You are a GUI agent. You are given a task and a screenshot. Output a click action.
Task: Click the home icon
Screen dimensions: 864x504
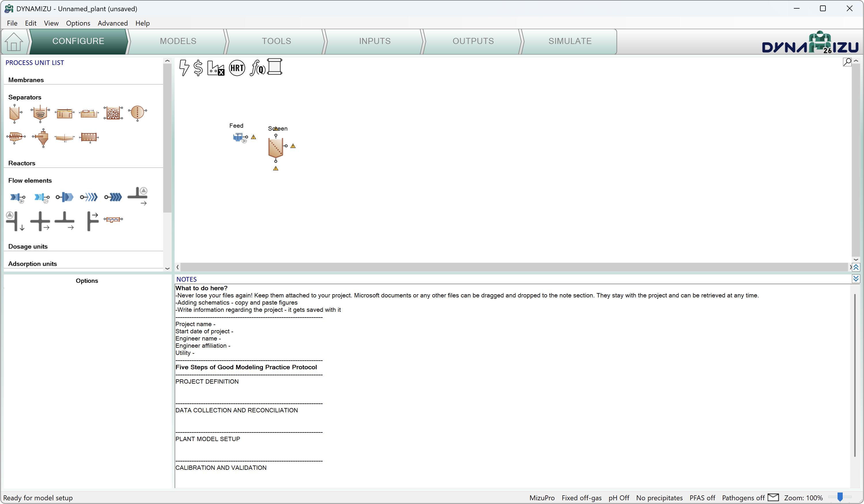pos(14,41)
